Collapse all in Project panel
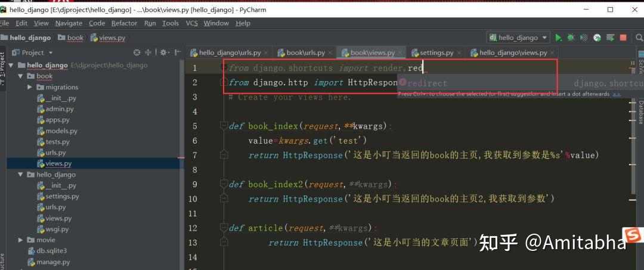This screenshot has width=644, height=270. [148, 52]
